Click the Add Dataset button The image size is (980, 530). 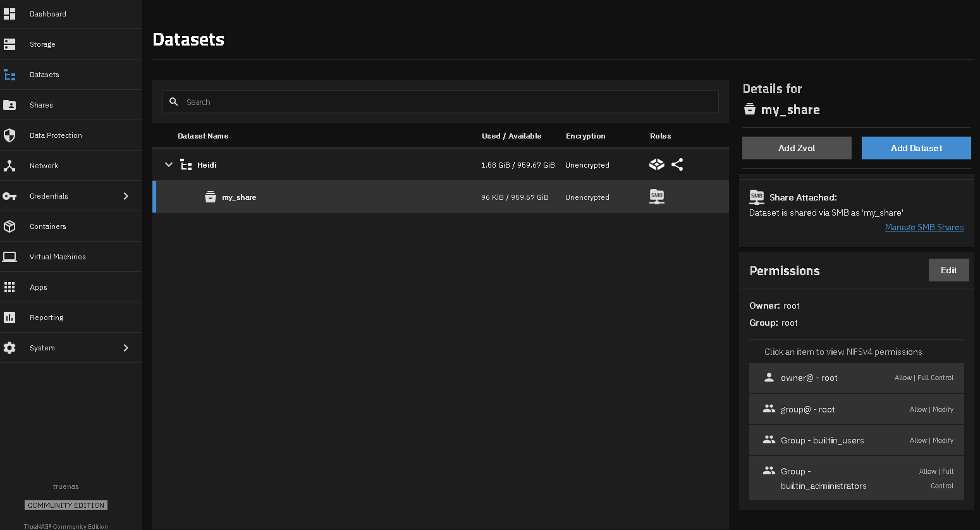(916, 148)
